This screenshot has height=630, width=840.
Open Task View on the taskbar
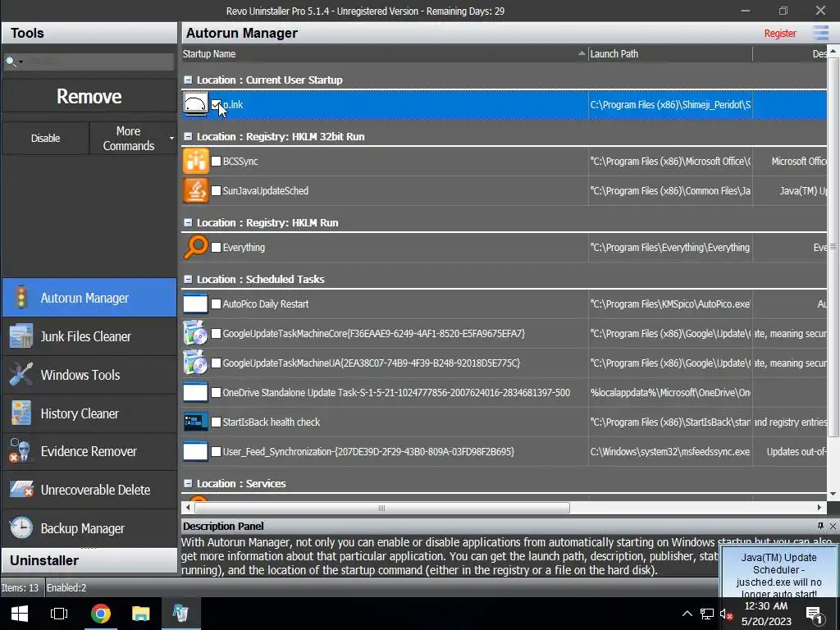point(58,614)
